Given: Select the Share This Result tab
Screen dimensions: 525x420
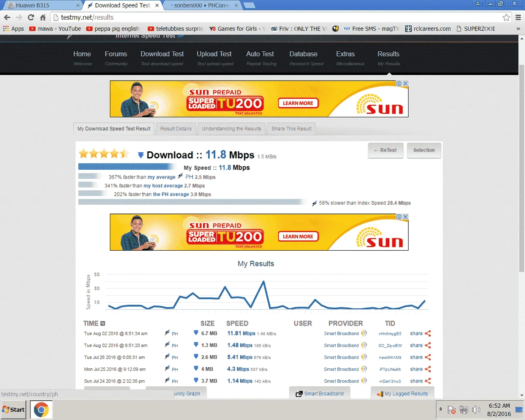Looking at the screenshot, I should pos(291,129).
